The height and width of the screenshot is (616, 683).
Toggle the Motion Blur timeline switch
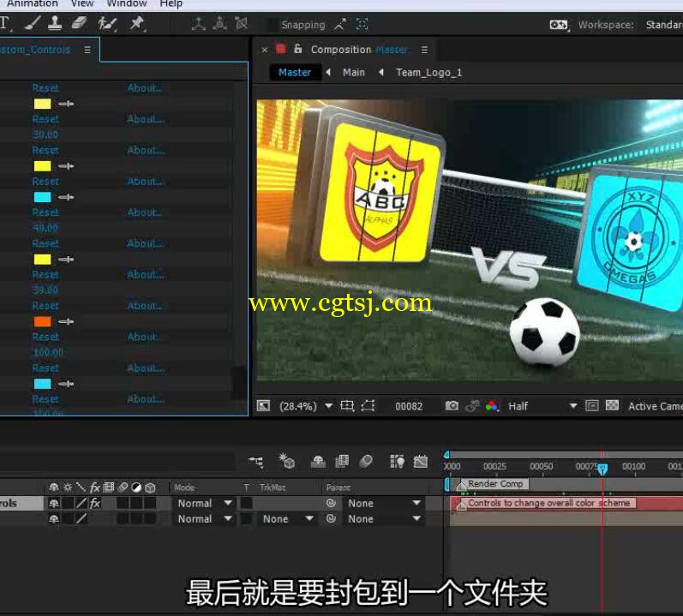(x=366, y=462)
